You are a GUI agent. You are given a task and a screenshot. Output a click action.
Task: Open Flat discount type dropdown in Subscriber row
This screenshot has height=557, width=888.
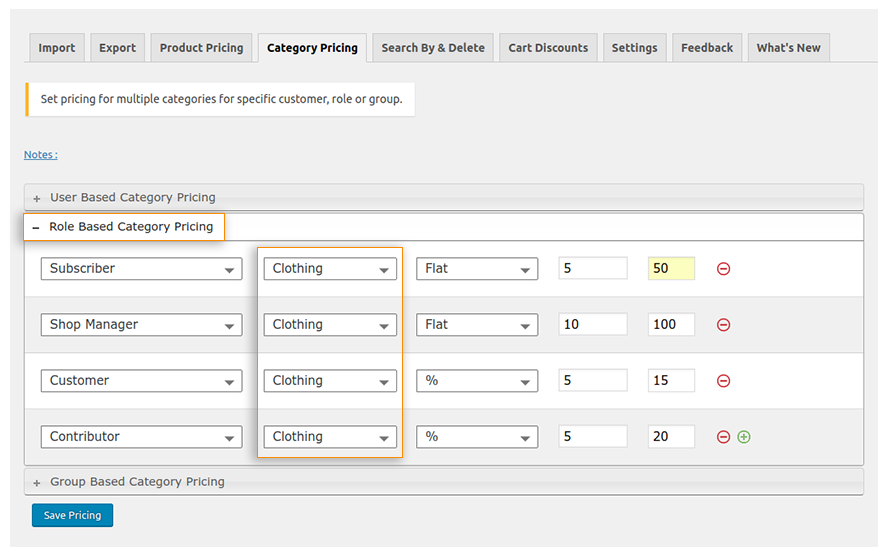coord(477,269)
